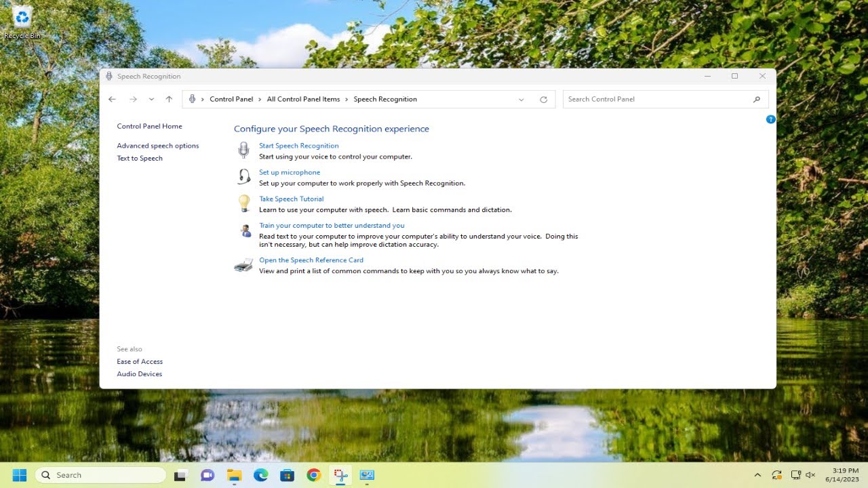Click Control Panel in the breadcrumb path
868x488 pixels.
231,100
